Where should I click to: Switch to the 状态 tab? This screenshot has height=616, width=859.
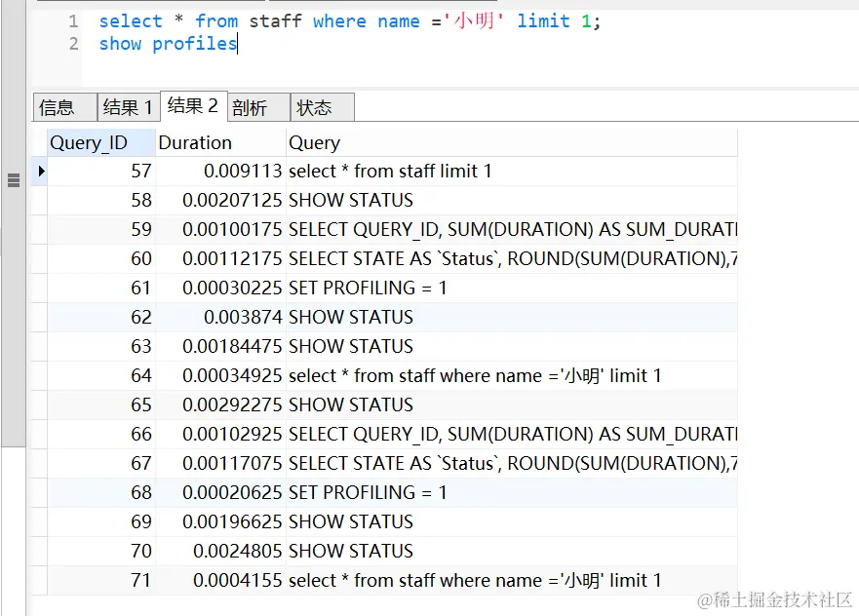pyautogui.click(x=323, y=107)
